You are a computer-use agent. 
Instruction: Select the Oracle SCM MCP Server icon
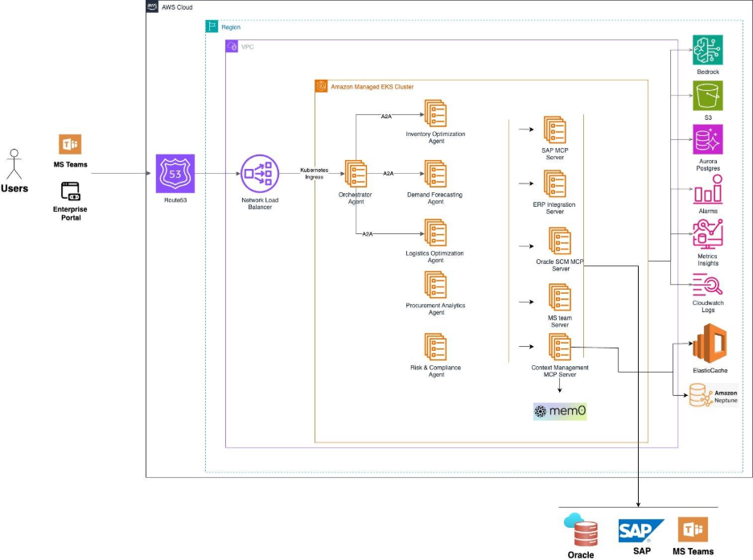pos(559,241)
